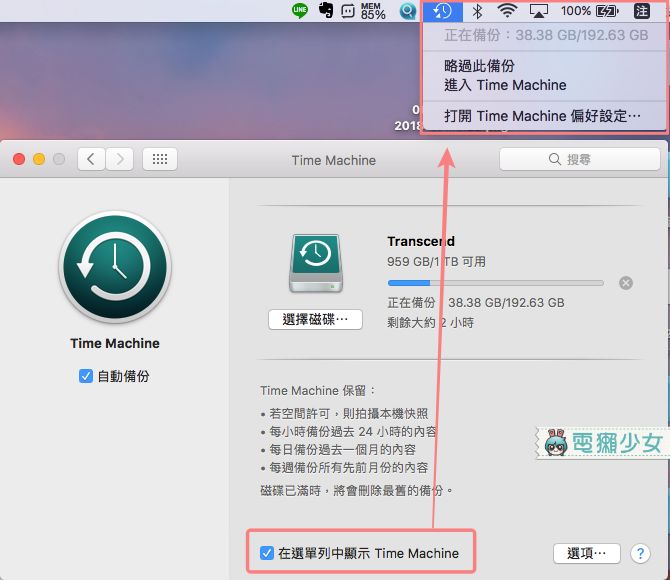Click the 搜尋 search field

click(x=580, y=159)
